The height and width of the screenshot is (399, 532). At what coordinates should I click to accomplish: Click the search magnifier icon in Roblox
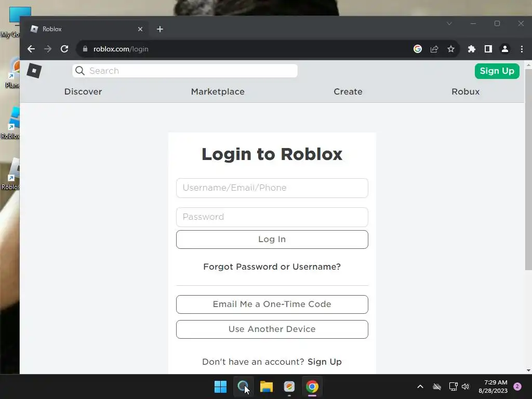(x=80, y=71)
